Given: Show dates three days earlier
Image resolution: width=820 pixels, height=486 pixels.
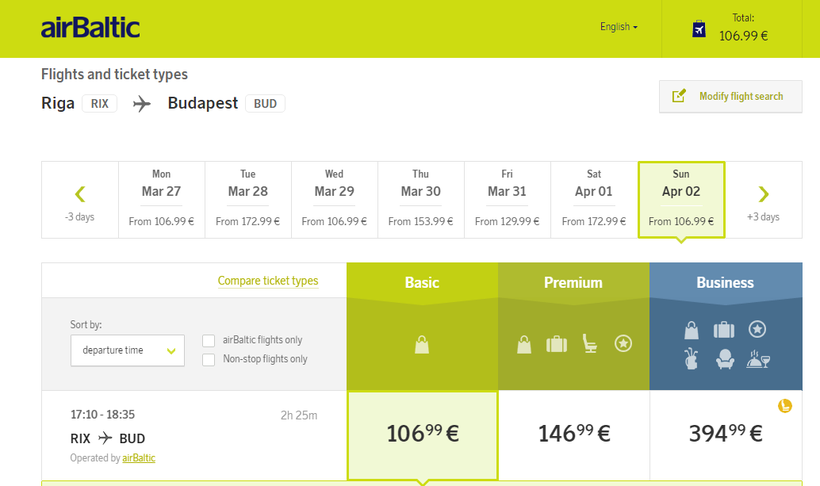Looking at the screenshot, I should tap(80, 200).
